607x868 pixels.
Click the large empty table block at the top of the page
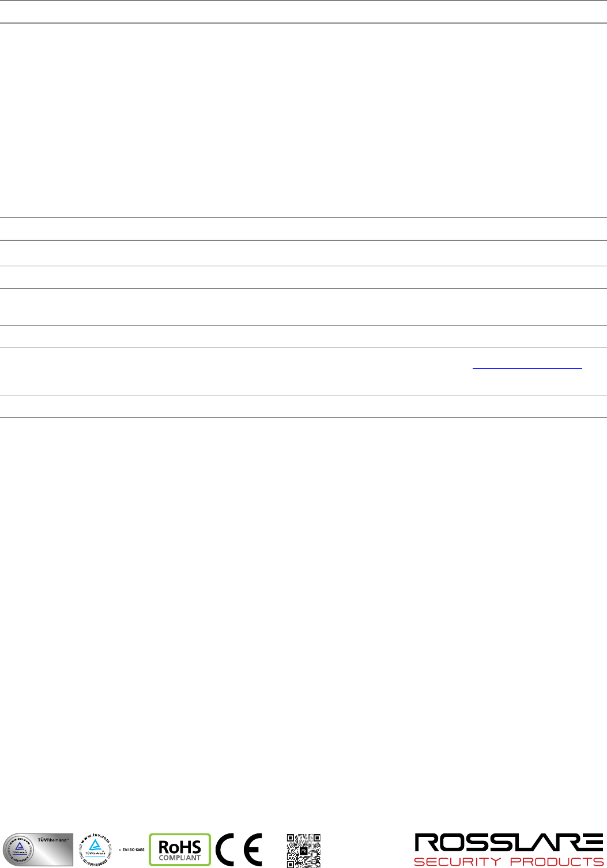(x=303, y=120)
